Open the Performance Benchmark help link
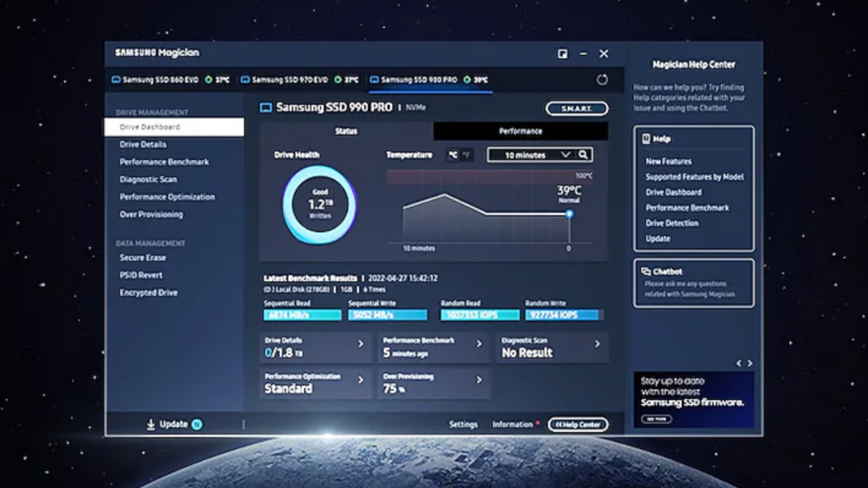This screenshot has height=488, width=868. pos(687,208)
